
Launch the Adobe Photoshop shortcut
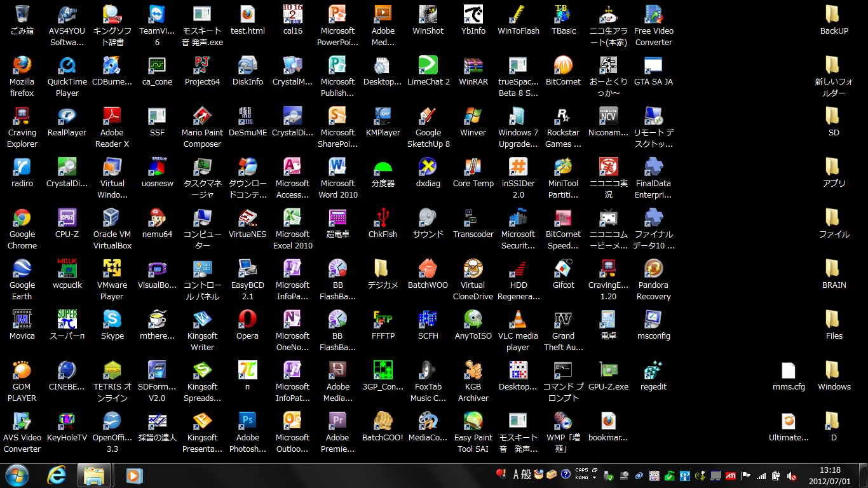(247, 432)
